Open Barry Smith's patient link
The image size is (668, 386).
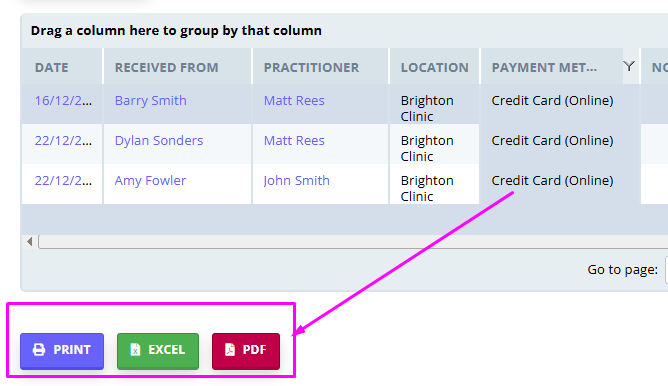[x=150, y=101]
